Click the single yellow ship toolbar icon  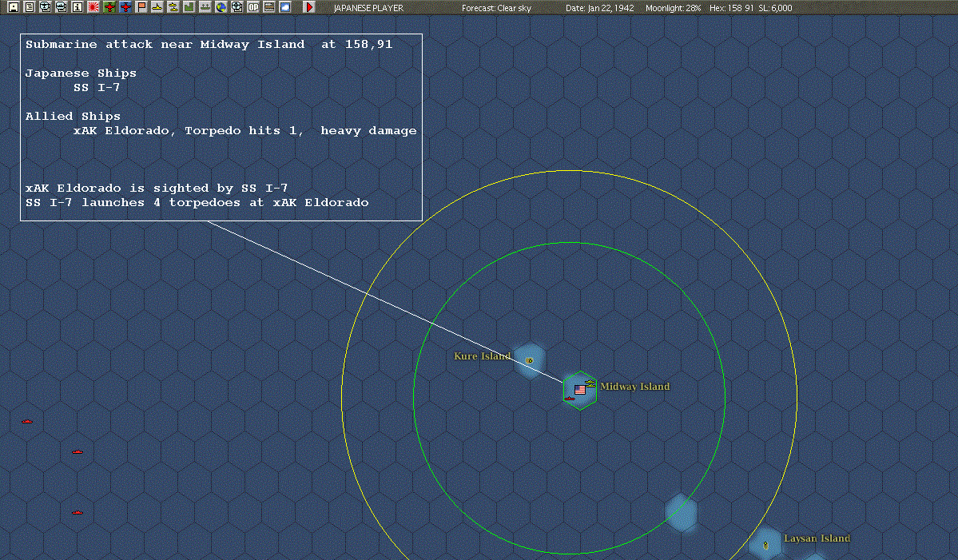point(157,7)
